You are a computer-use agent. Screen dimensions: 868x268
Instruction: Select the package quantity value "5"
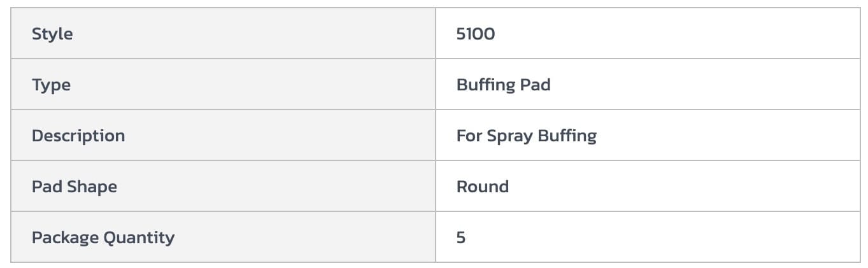(x=461, y=237)
